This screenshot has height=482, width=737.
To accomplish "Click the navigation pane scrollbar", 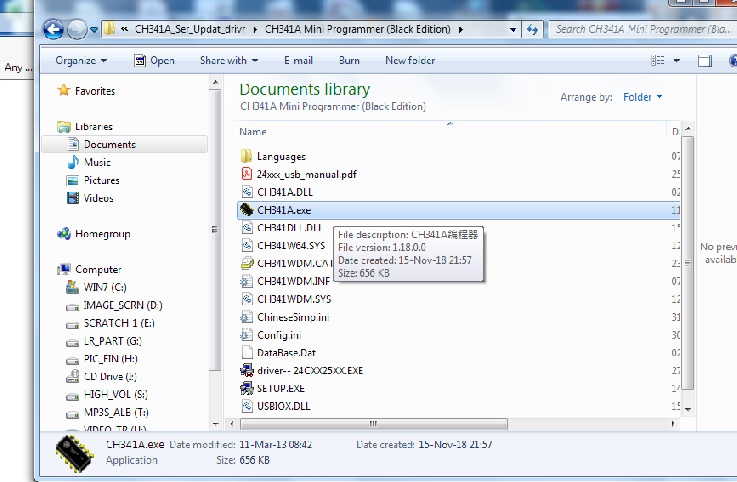I will tap(215, 230).
